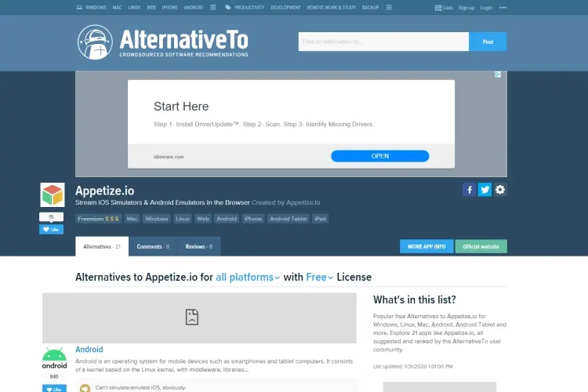
Task: Open the Development category
Action: point(285,8)
